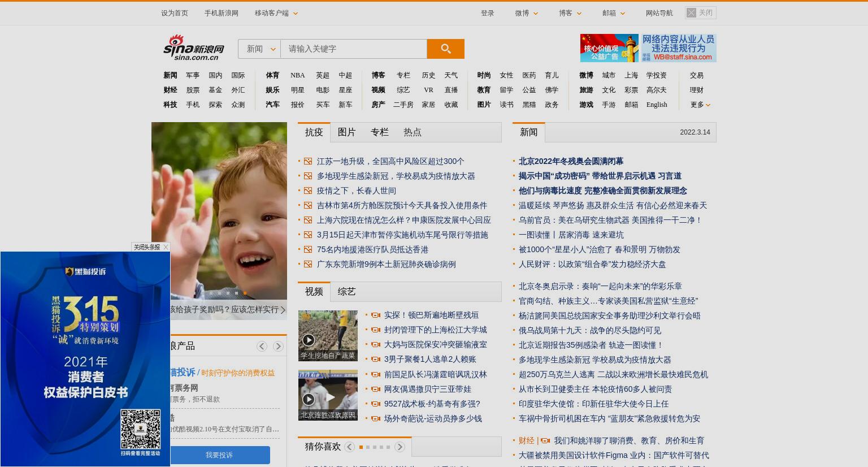Switch to the 综艺 tab beside 视频
The image size is (868, 467).
(346, 292)
